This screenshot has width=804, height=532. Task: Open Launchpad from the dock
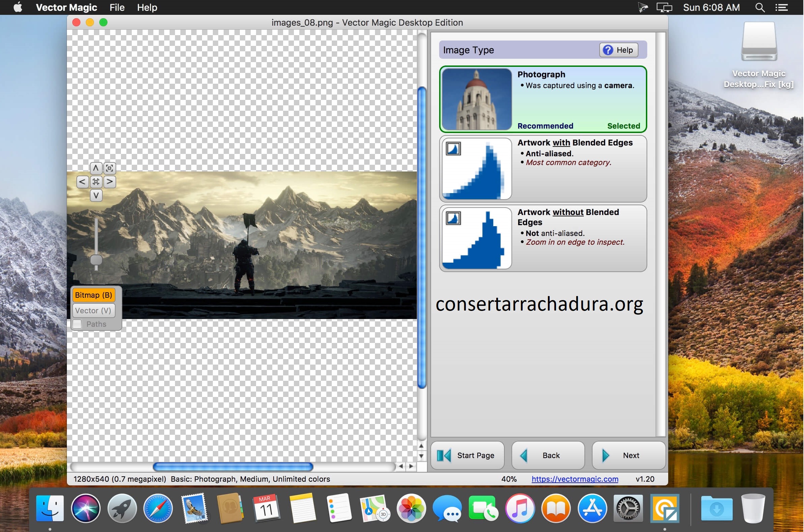[x=122, y=508]
